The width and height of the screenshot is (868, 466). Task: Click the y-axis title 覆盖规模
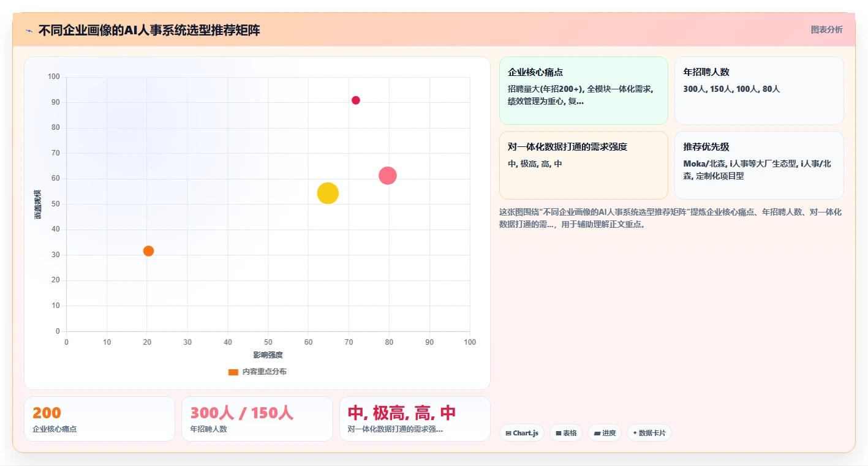38,205
